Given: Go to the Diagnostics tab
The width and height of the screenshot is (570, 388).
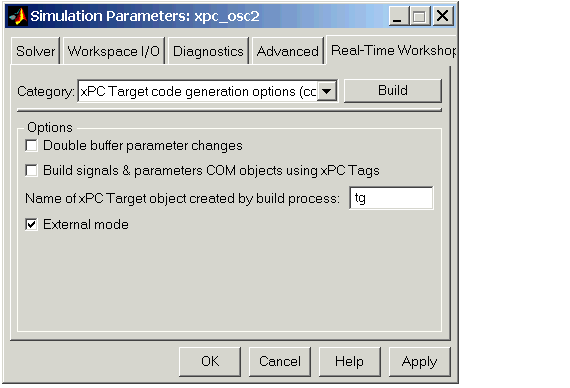Looking at the screenshot, I should (x=208, y=51).
